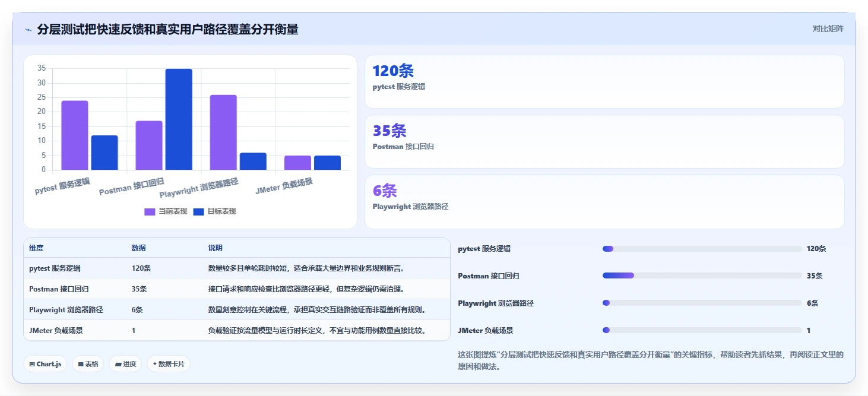Click the 维度 table column header
The width and height of the screenshot is (868, 396).
[x=36, y=248]
